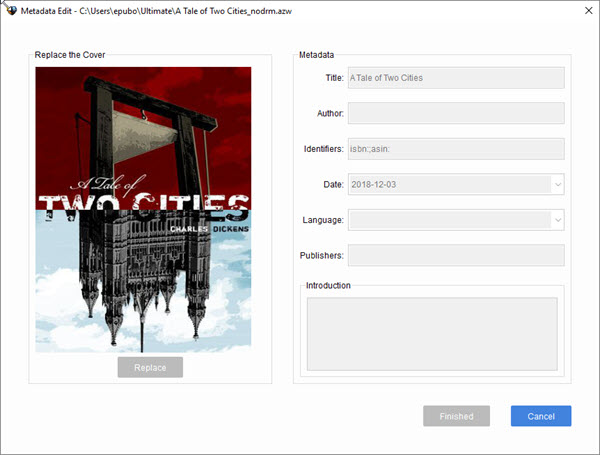Click into the Publishers field

(456, 255)
